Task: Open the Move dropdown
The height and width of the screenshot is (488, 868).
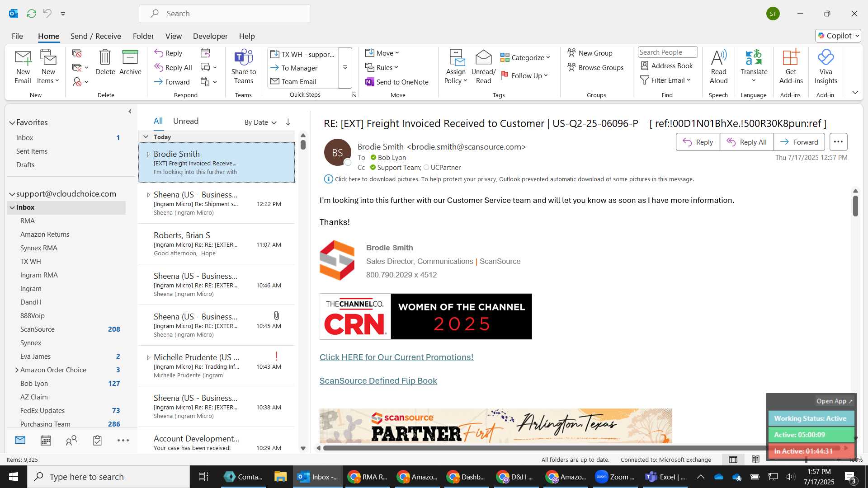Action: (382, 53)
